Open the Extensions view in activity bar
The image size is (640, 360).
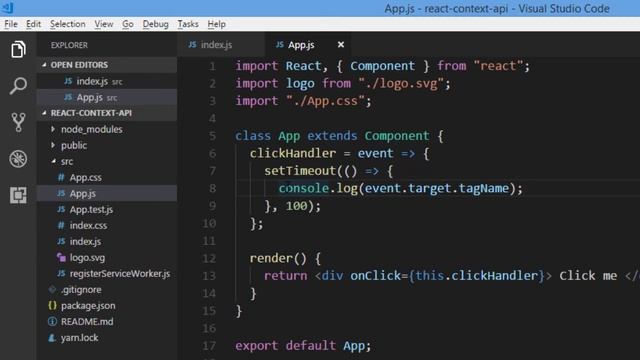(x=18, y=195)
